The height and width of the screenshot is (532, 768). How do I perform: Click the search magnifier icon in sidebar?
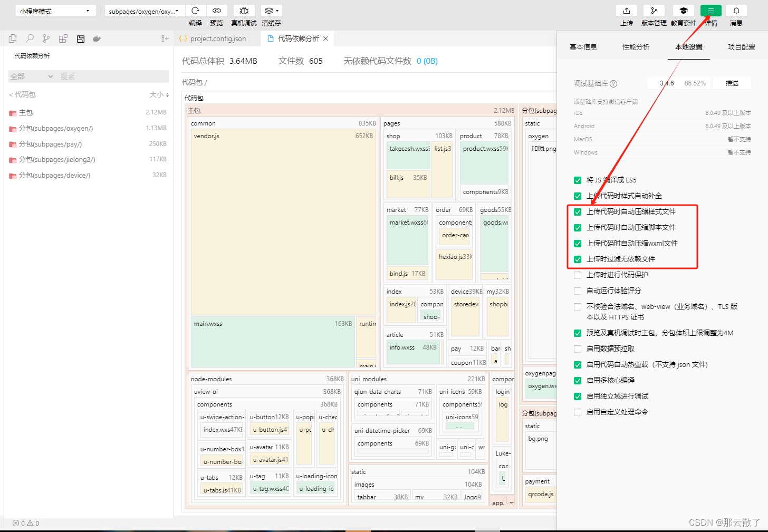click(30, 38)
